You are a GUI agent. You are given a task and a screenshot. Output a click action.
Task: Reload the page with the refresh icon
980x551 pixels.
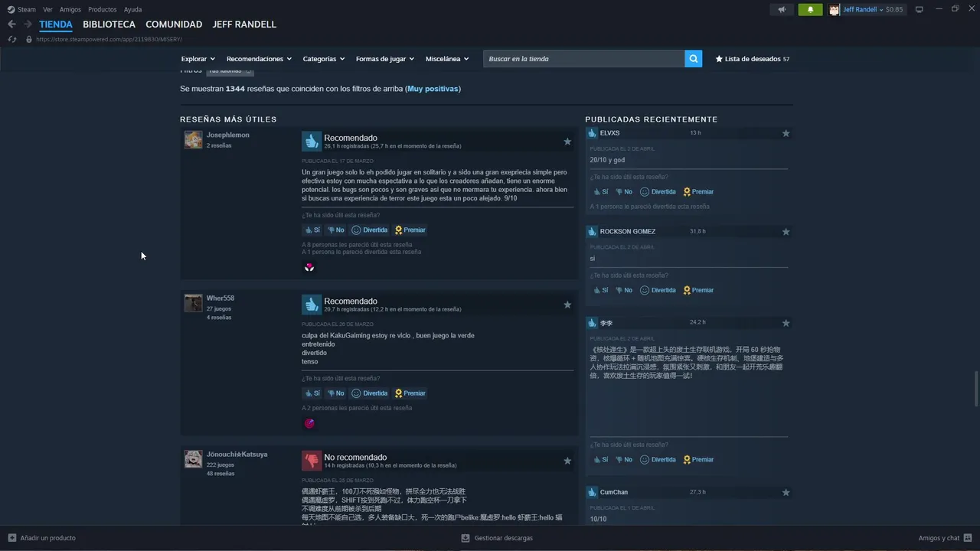click(11, 39)
